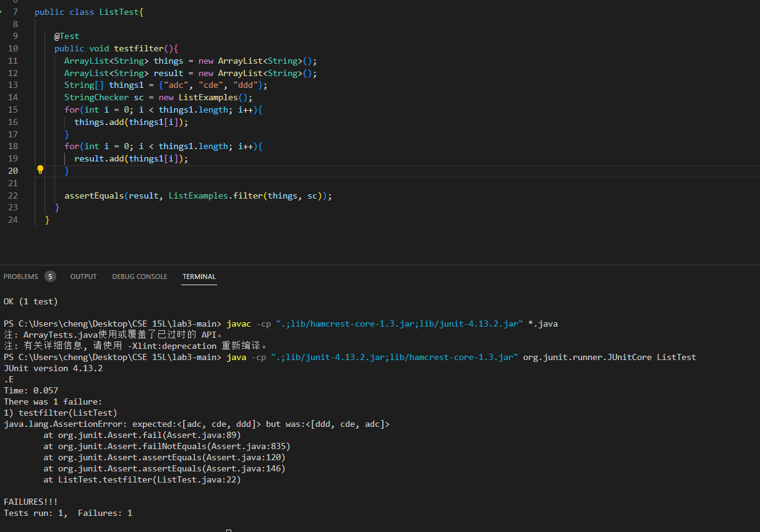
Task: Open the DEBUG CONSOLE tab
Action: point(140,277)
